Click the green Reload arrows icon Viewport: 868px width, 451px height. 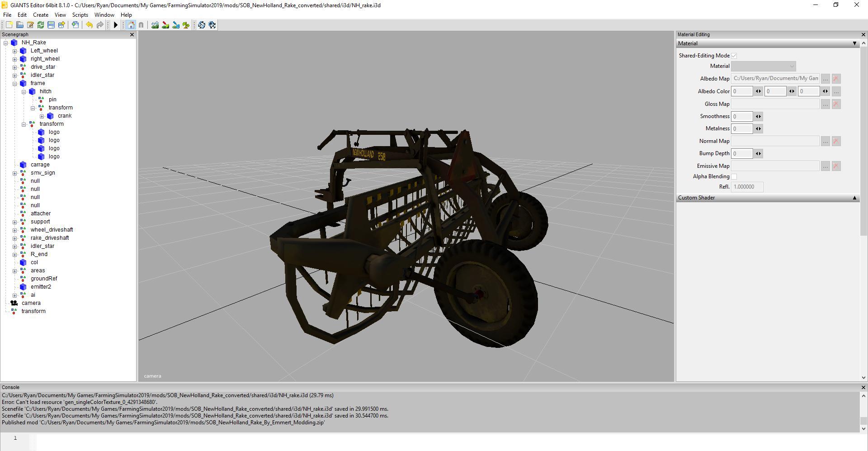coord(41,25)
